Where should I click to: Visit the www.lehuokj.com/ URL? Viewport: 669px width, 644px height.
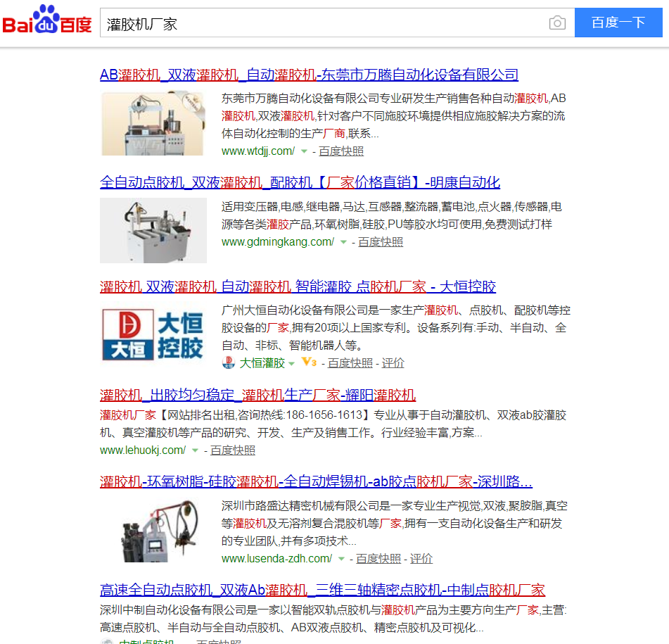pyautogui.click(x=143, y=450)
